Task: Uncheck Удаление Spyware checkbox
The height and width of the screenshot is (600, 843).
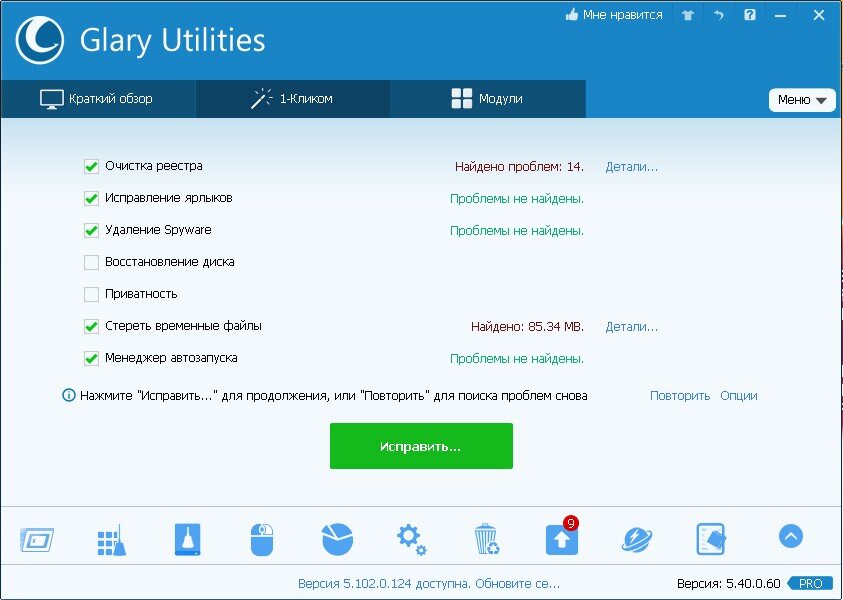Action: 91,231
